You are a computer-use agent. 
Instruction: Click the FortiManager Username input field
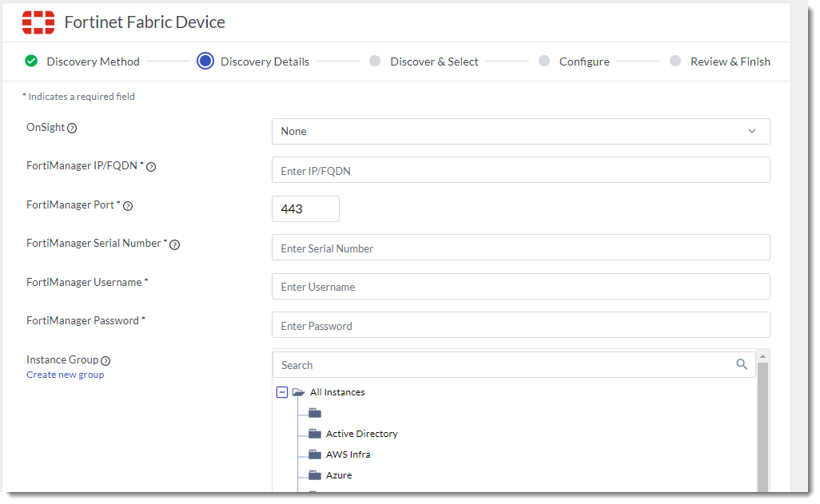click(x=520, y=286)
